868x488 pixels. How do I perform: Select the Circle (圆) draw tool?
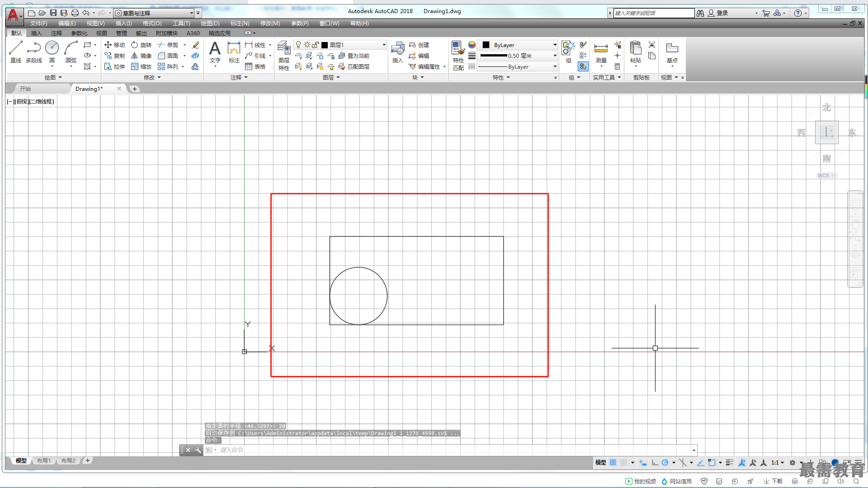(x=52, y=52)
